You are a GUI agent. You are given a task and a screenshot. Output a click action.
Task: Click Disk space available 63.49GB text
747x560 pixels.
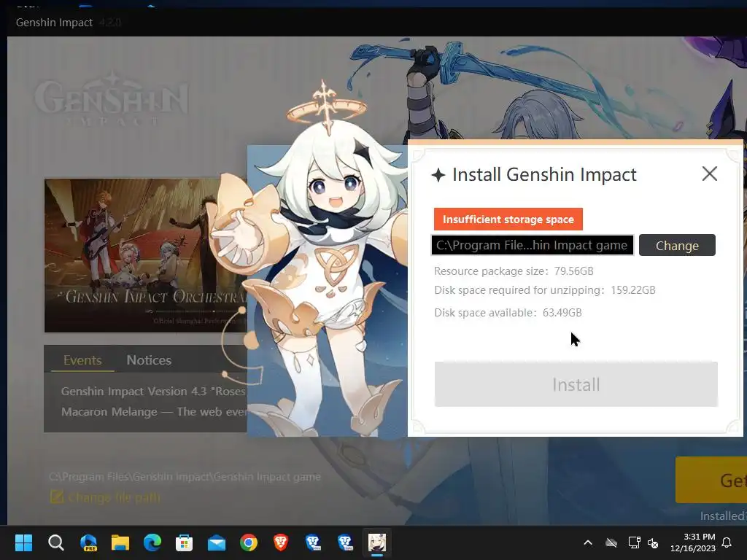point(508,312)
